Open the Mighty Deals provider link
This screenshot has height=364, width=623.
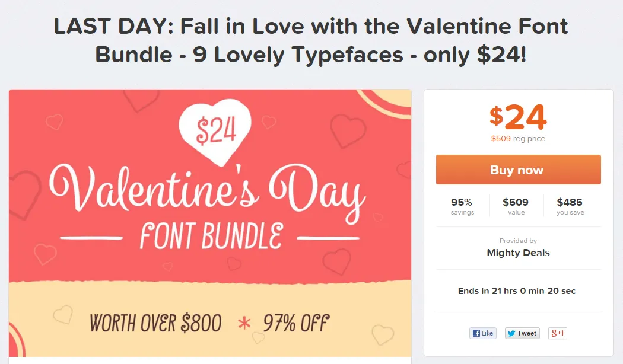[518, 253]
